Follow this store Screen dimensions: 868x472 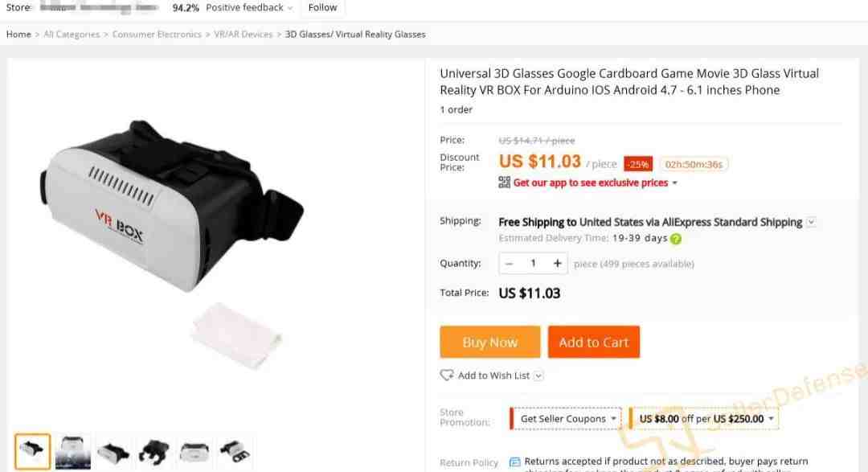pos(322,8)
